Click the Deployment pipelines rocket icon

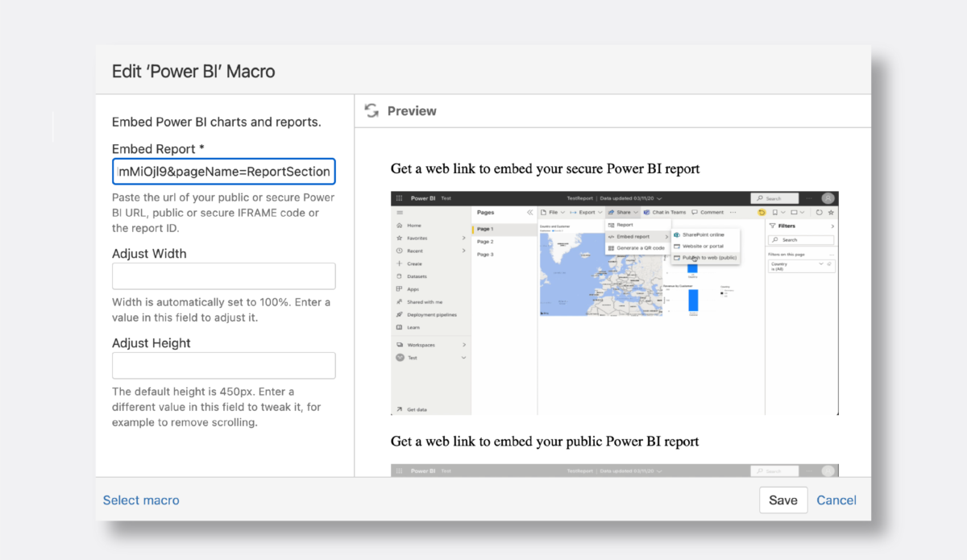click(x=400, y=314)
